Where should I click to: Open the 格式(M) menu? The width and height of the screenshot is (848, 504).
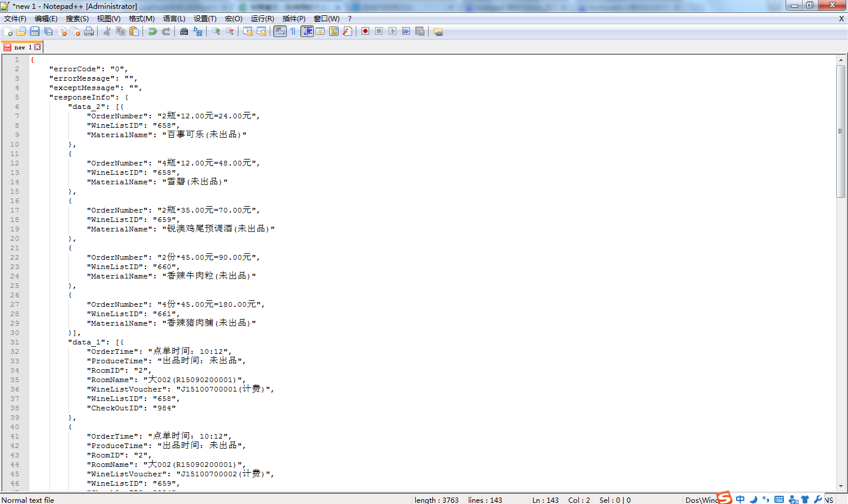point(142,19)
